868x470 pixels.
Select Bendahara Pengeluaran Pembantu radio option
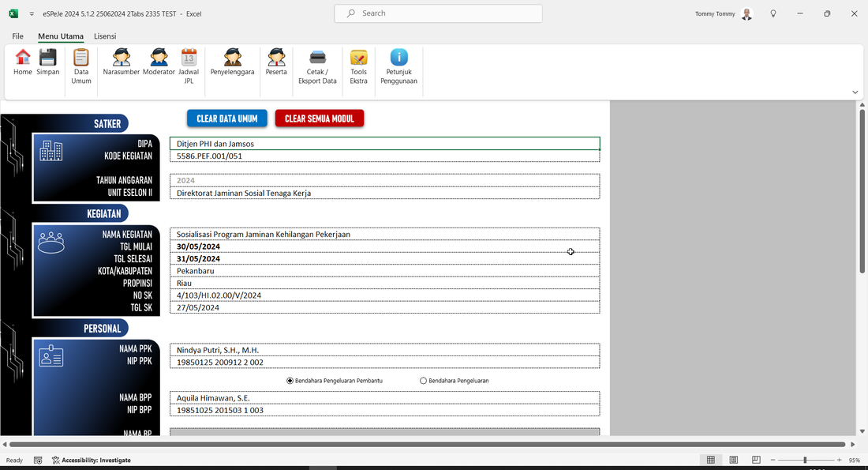290,381
